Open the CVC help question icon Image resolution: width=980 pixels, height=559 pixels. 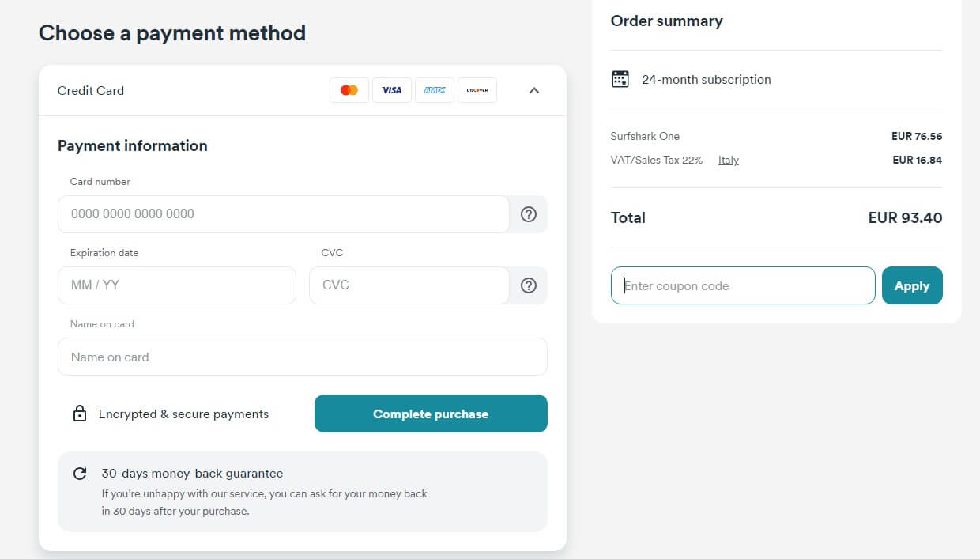pyautogui.click(x=529, y=285)
